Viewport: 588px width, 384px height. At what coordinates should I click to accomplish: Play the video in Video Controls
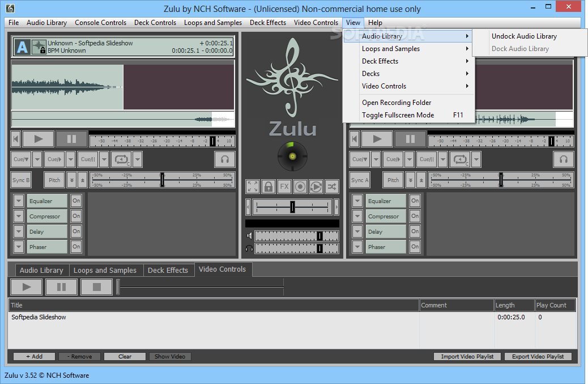(26, 287)
